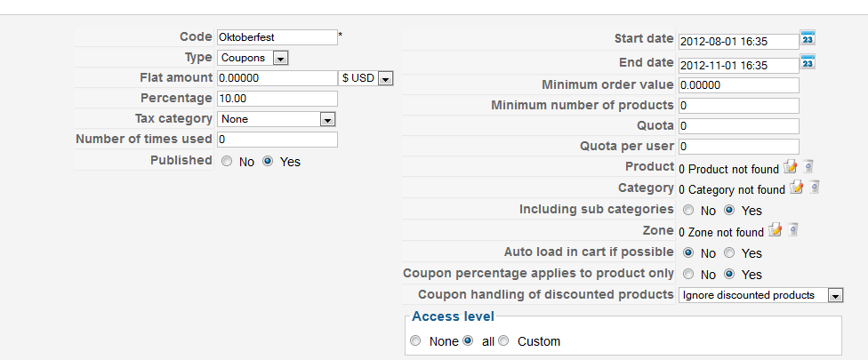This screenshot has height=360, width=868.
Task: Open the Tax category dropdown
Action: pyautogui.click(x=277, y=119)
